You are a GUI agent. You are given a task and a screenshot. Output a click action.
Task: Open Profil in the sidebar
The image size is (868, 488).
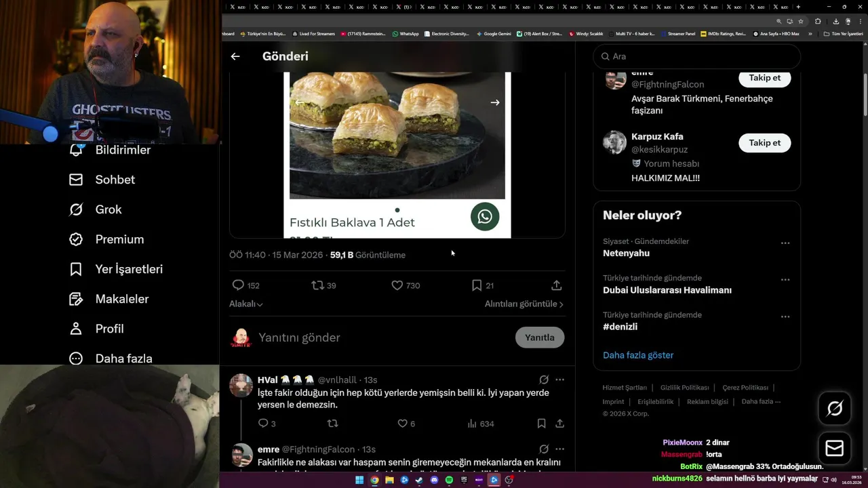tap(96, 329)
